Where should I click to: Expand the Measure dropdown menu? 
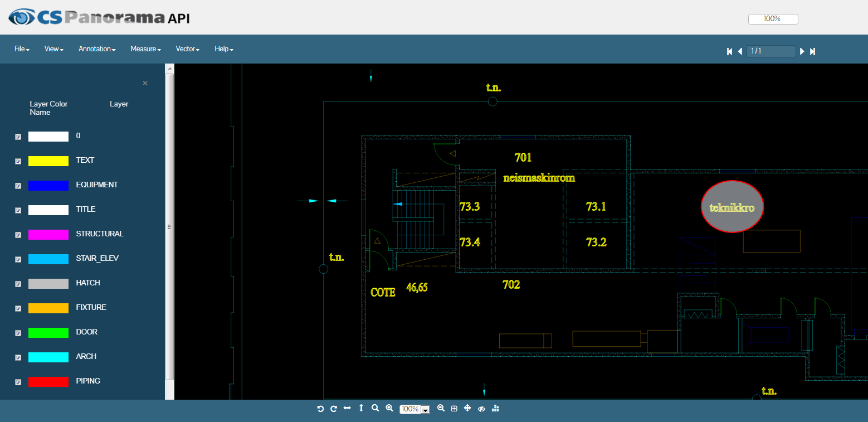[x=145, y=49]
